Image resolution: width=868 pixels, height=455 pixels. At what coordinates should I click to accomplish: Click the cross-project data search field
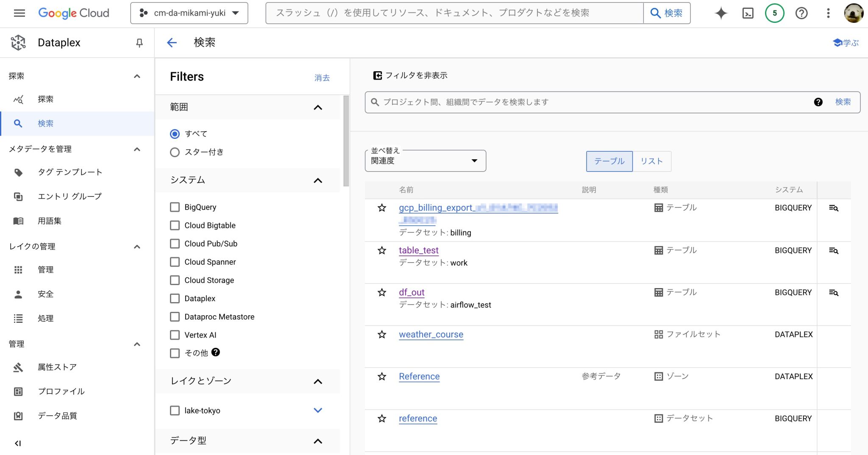[551, 102]
